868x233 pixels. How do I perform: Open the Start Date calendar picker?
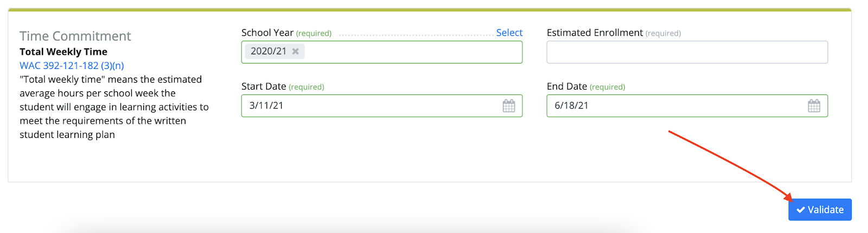point(509,106)
